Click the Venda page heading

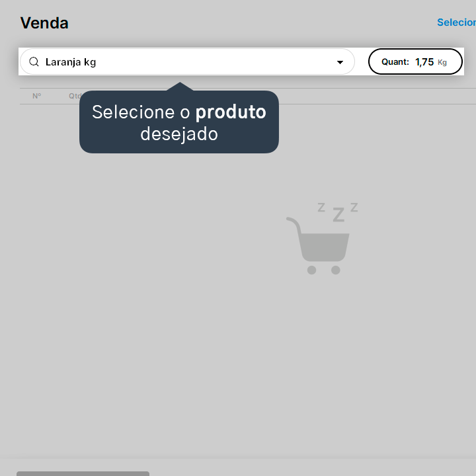[x=44, y=23]
